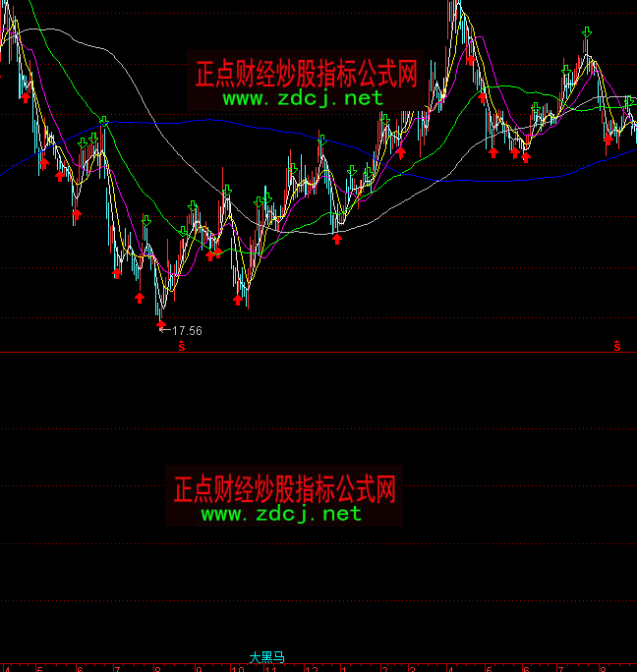Open the lower www.zdcj.net link
637x672 pixels.
tap(281, 513)
